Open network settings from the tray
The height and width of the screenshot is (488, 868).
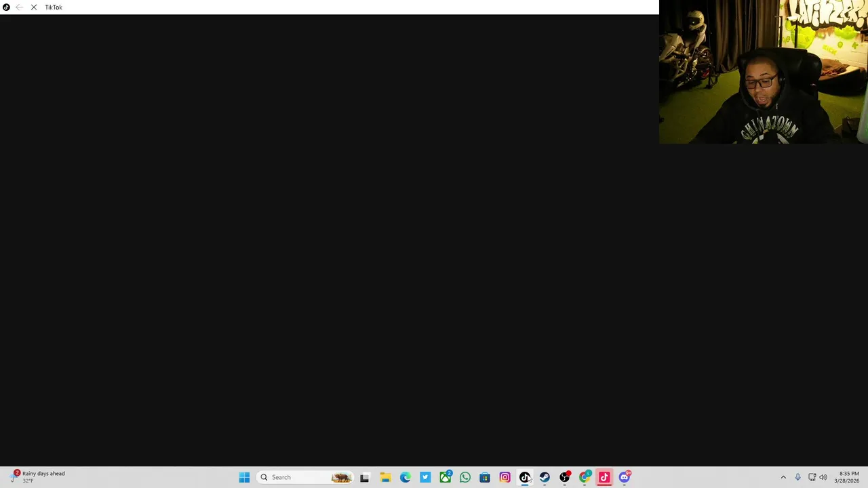coord(812,477)
